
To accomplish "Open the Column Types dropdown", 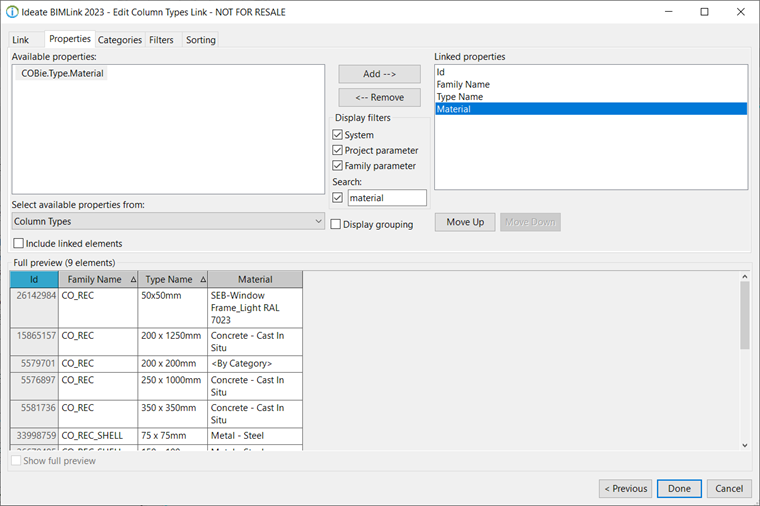I will point(168,221).
